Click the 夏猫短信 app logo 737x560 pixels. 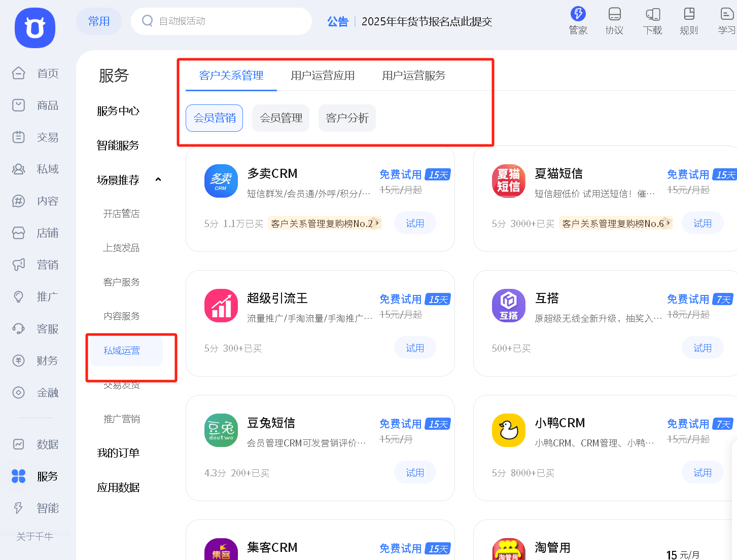click(x=509, y=181)
